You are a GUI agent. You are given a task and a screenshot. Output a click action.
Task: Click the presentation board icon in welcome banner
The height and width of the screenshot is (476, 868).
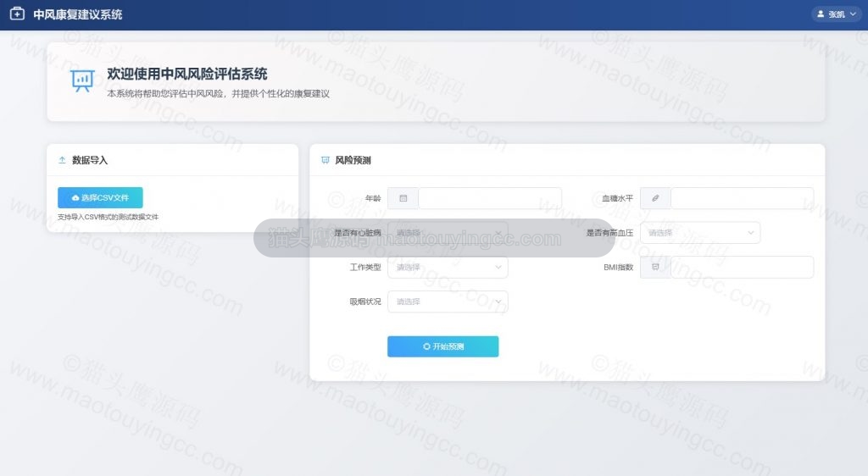tap(82, 80)
